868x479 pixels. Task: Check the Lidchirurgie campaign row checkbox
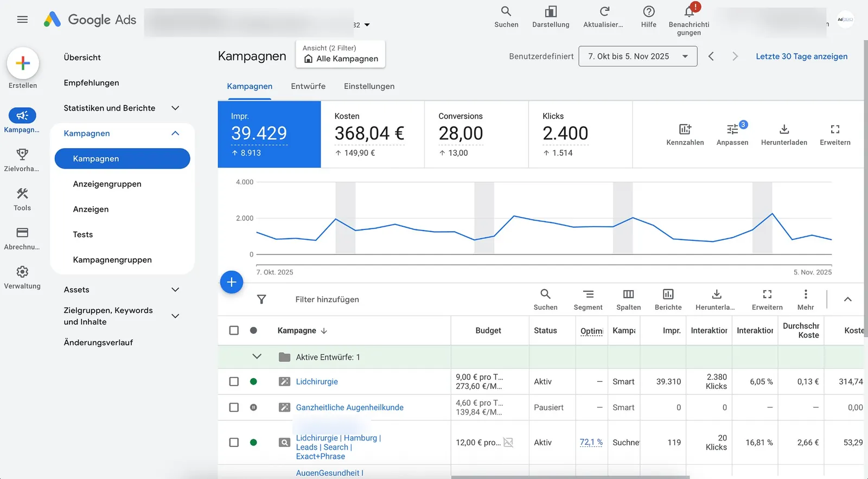click(x=234, y=381)
